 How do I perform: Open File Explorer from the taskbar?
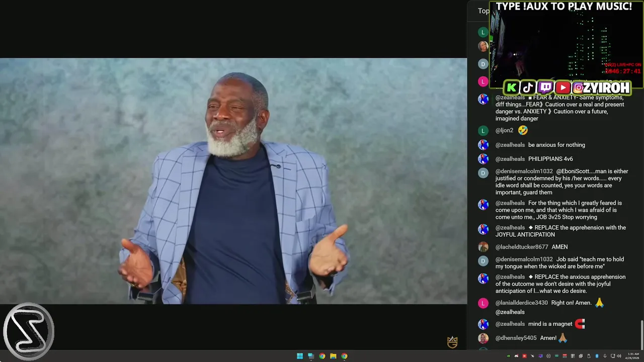point(333,356)
